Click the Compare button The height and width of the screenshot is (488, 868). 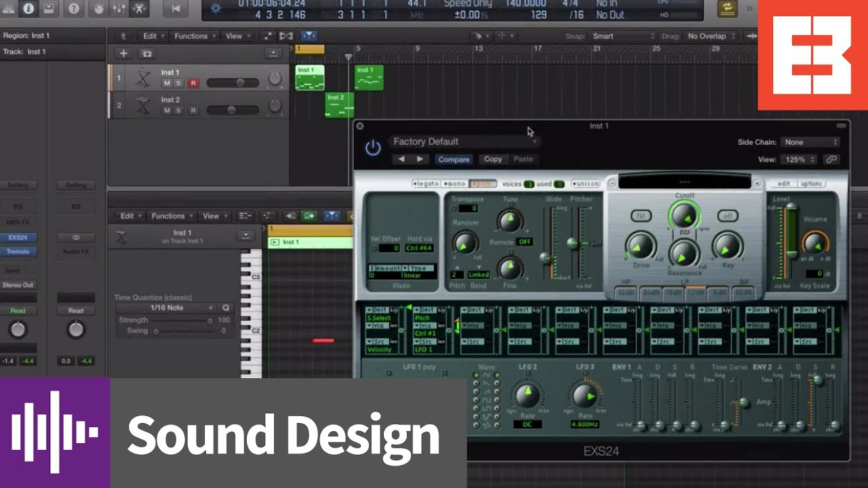tap(454, 159)
